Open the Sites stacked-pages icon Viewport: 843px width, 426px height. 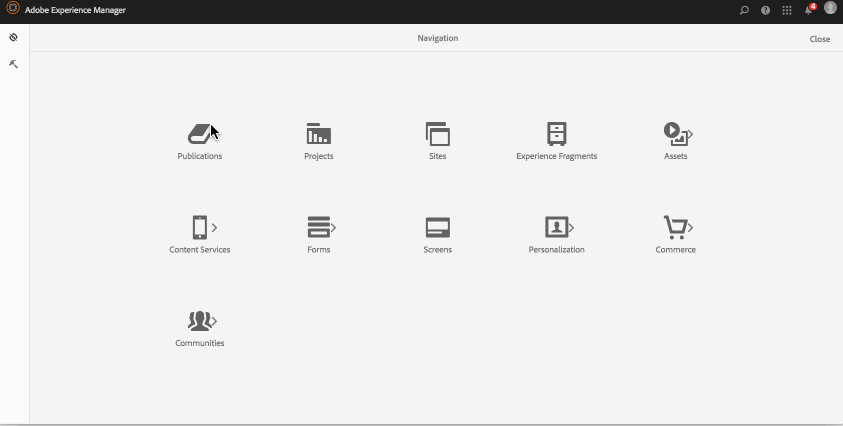[438, 134]
